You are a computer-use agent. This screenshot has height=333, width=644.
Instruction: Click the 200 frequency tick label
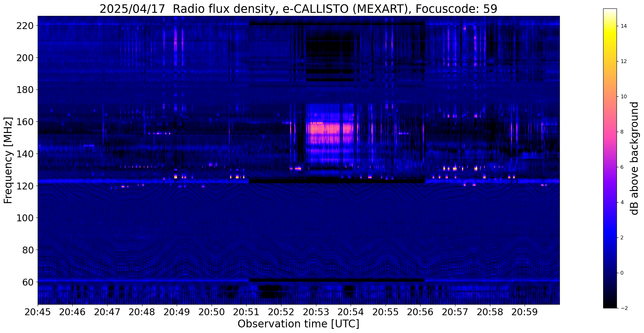click(x=26, y=58)
